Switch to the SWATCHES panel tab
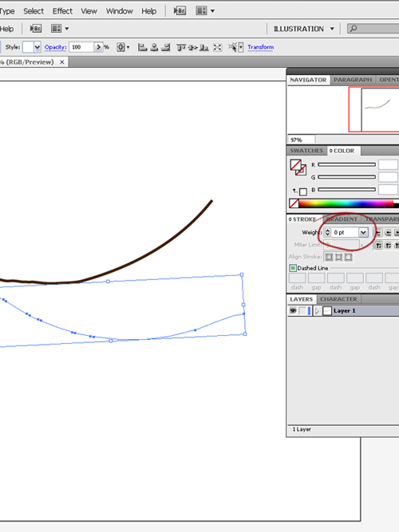The image size is (399, 532). (306, 150)
